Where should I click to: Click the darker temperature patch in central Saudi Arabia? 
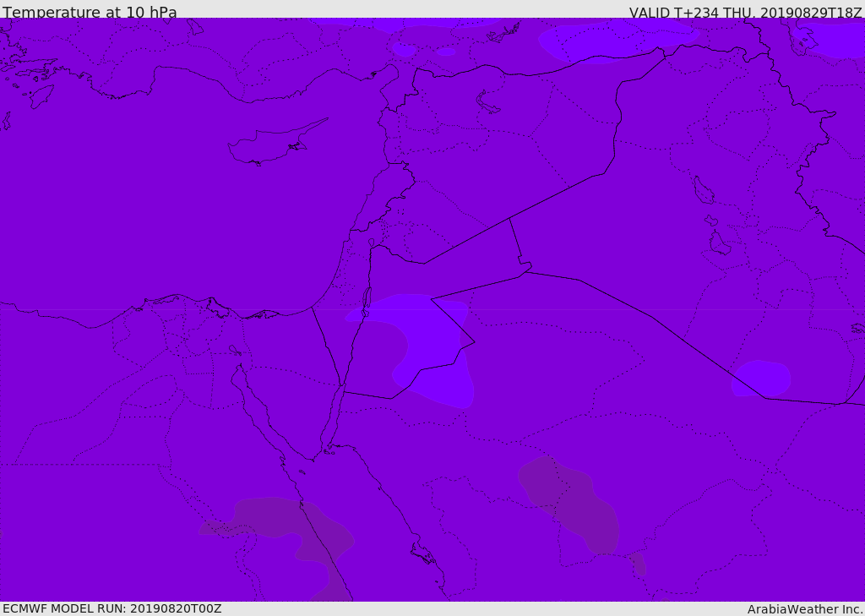[x=569, y=504]
